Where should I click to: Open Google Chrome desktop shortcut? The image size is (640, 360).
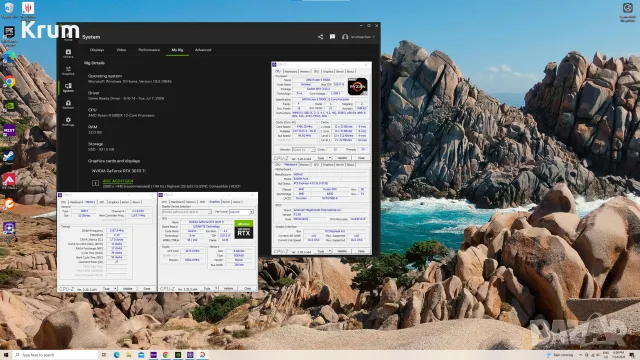tap(9, 82)
